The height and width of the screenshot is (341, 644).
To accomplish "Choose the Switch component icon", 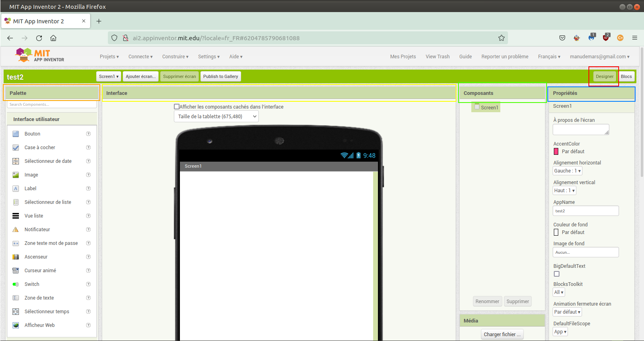I will 16,284.
